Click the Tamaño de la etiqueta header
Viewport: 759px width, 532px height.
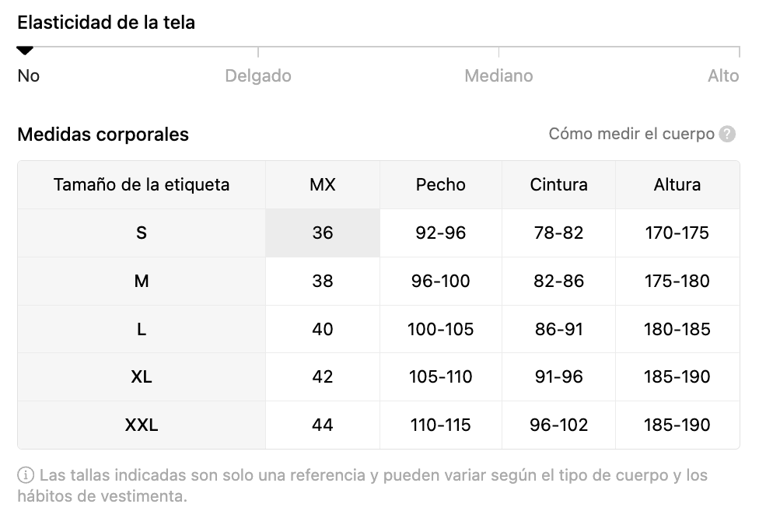(x=142, y=185)
